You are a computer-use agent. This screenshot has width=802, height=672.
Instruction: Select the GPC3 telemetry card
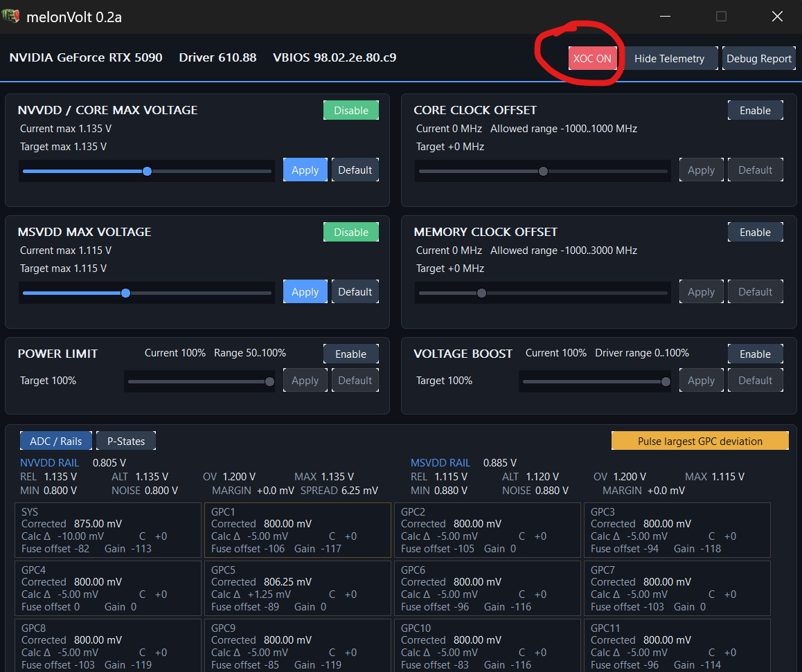[677, 530]
